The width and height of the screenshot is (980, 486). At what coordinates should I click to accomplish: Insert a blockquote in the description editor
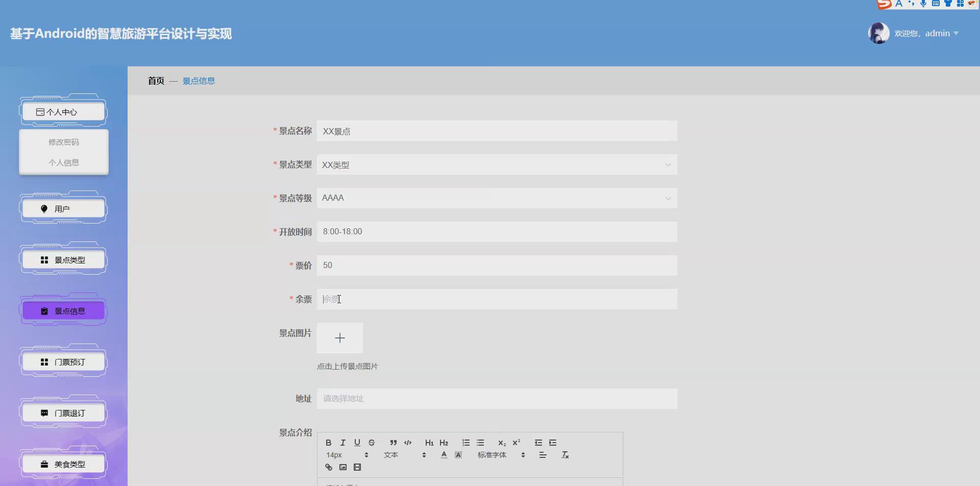point(393,442)
